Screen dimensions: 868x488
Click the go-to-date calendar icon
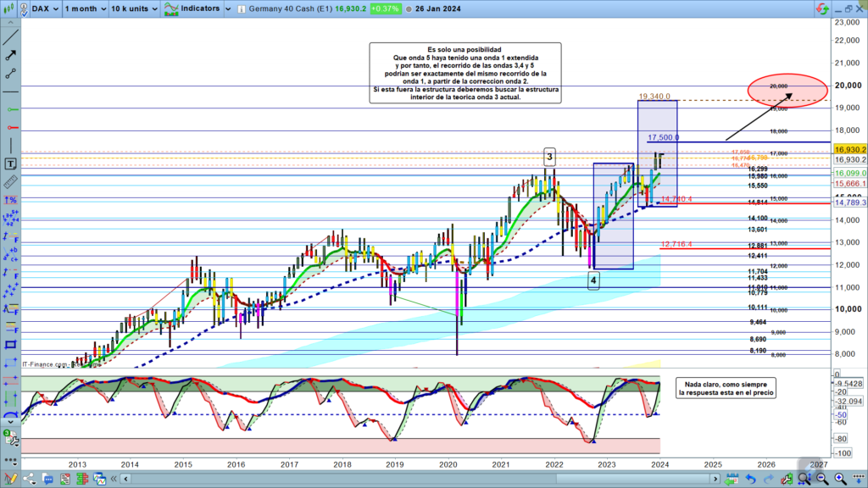tap(732, 480)
